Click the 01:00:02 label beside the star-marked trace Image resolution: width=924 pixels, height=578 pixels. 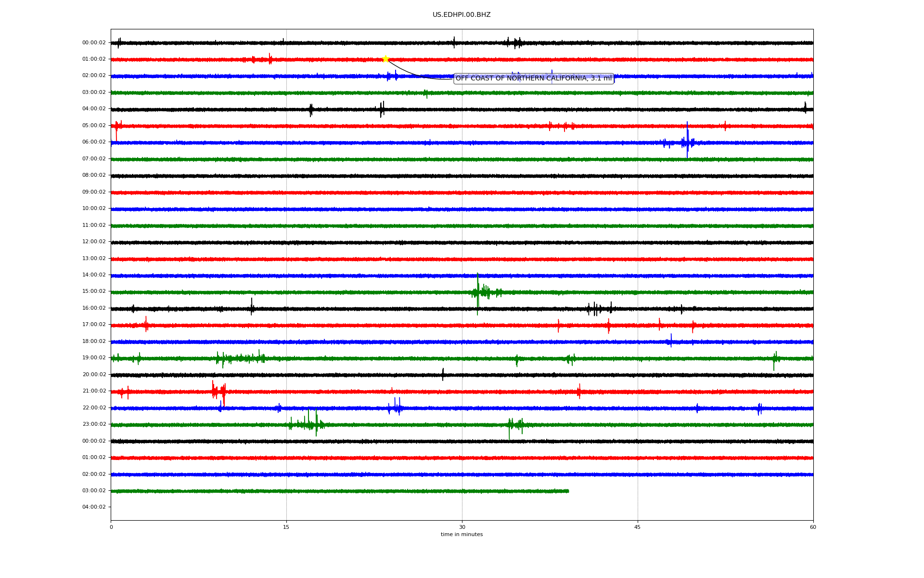coord(94,59)
